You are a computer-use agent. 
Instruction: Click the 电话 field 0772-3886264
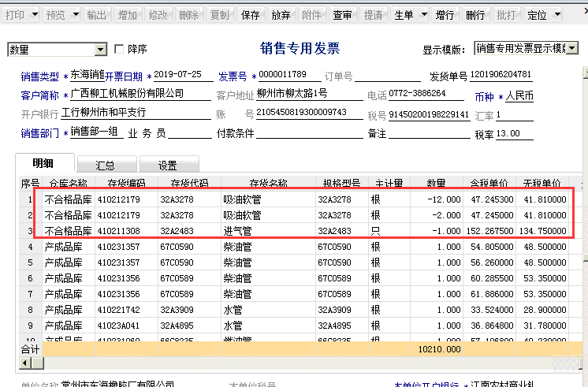(x=426, y=94)
